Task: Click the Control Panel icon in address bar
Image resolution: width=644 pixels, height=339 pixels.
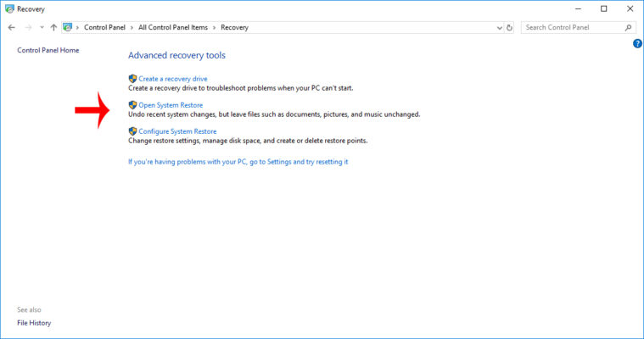Action: pos(67,27)
